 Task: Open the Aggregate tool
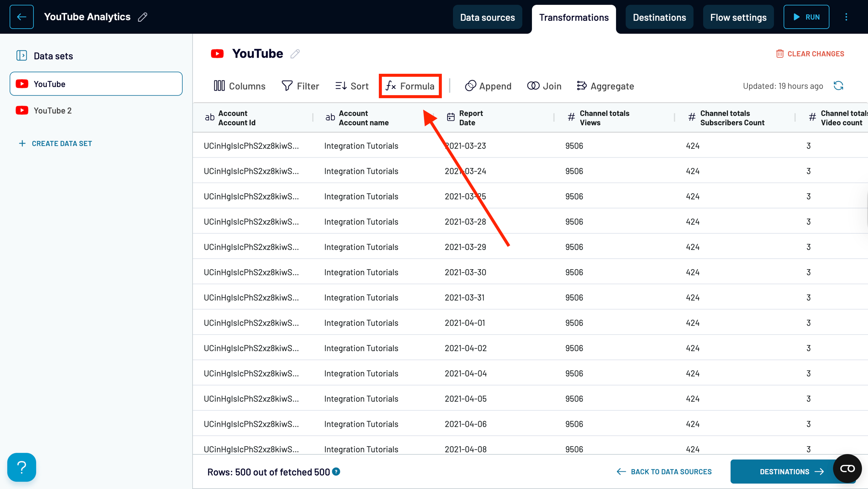click(605, 86)
